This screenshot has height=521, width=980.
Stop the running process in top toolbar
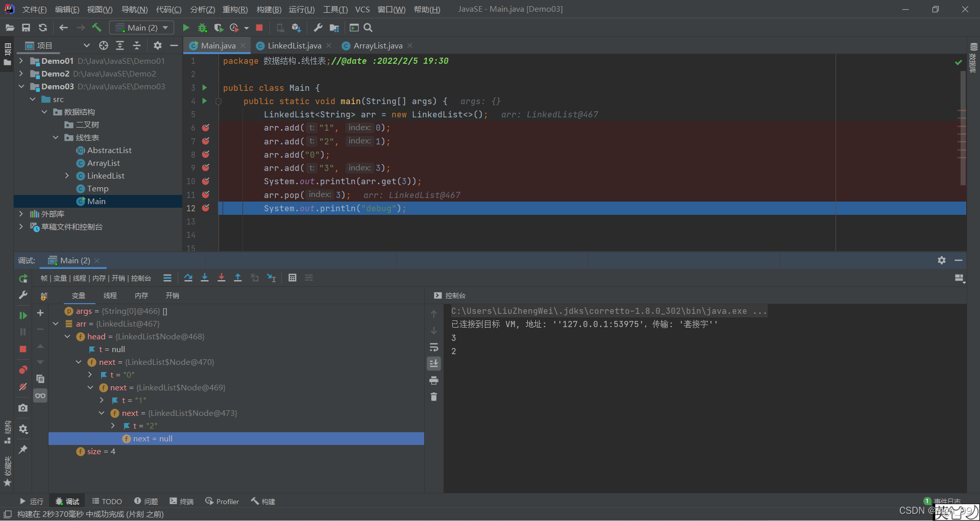pyautogui.click(x=259, y=28)
